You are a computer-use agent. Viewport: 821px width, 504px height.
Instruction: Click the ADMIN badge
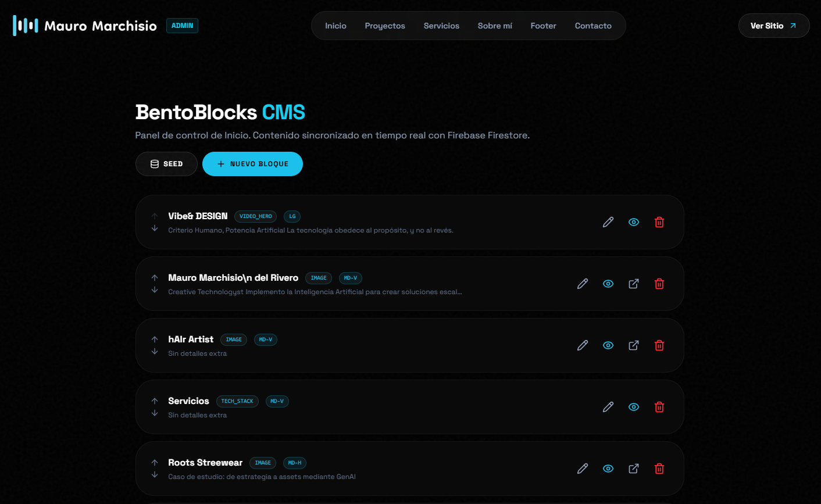tap(182, 26)
